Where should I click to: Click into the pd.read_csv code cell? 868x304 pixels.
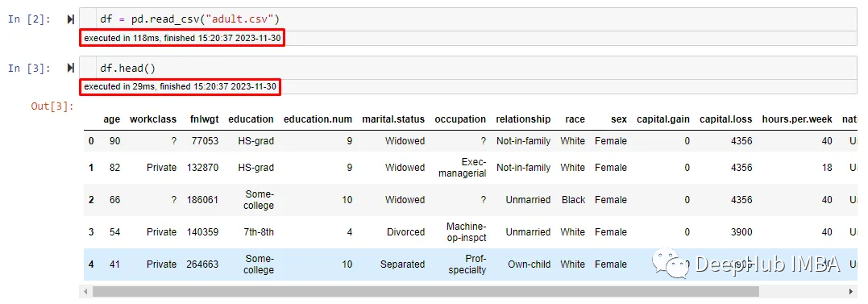(467, 19)
